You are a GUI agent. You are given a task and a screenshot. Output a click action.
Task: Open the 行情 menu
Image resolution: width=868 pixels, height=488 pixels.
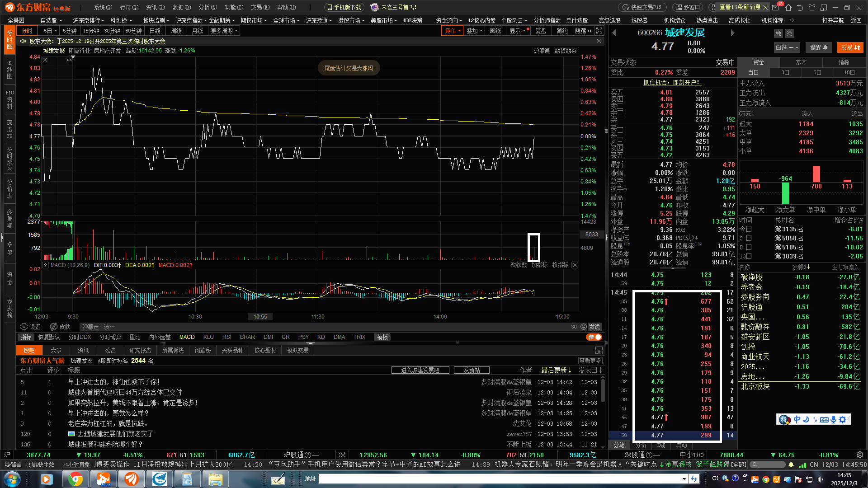[x=129, y=7]
